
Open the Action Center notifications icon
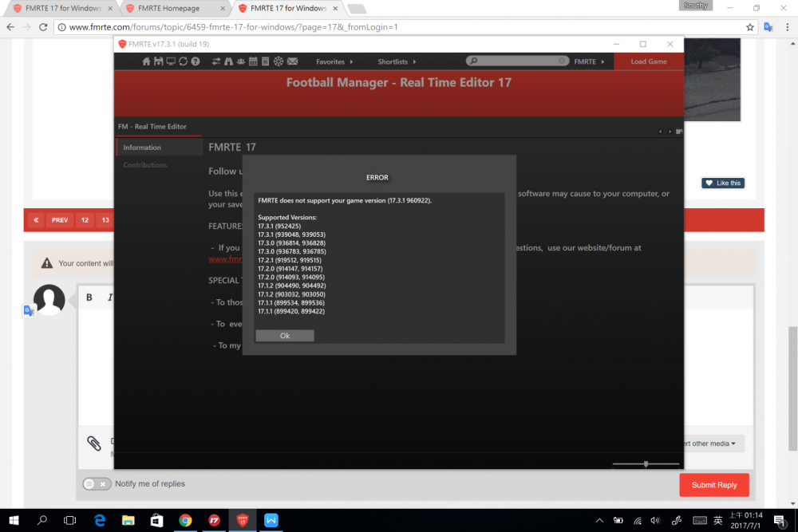[x=779, y=520]
